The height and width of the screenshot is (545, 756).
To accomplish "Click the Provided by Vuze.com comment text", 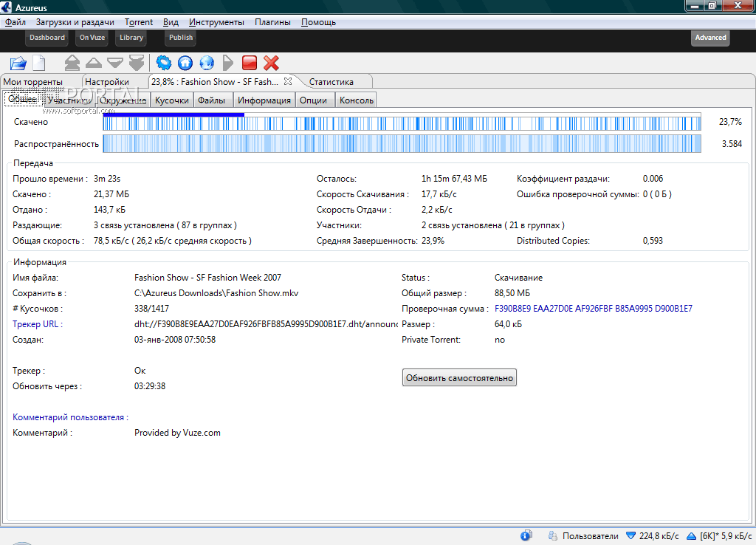I will [177, 433].
